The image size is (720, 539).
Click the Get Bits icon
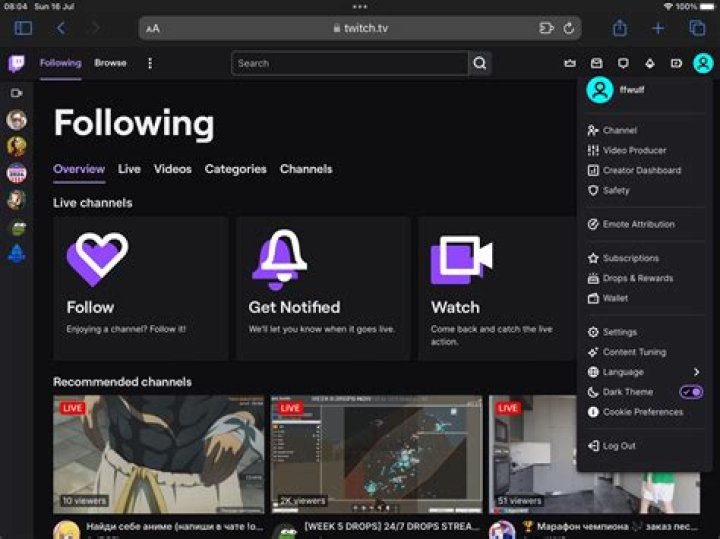pyautogui.click(x=649, y=63)
